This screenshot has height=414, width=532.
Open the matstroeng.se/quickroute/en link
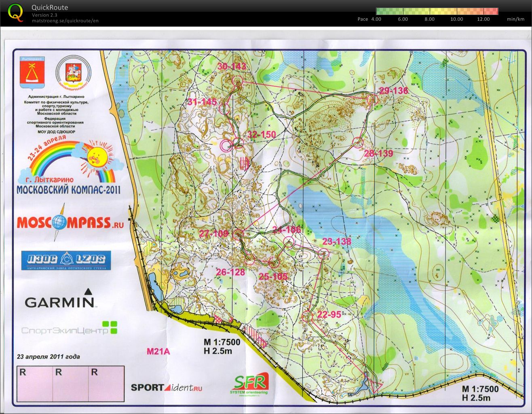[x=65, y=21]
